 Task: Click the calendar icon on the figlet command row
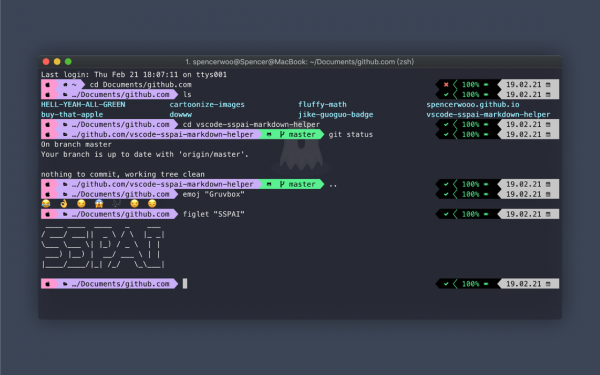(548, 214)
